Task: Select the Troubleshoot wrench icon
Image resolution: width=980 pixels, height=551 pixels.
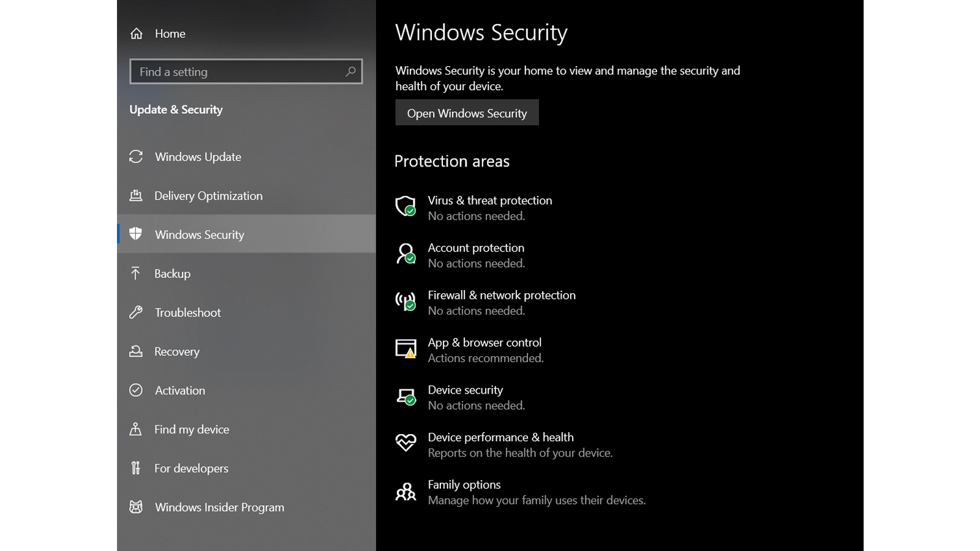Action: pos(136,312)
